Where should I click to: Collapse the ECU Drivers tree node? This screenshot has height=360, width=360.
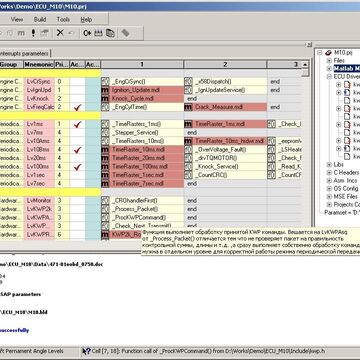coord(329,77)
